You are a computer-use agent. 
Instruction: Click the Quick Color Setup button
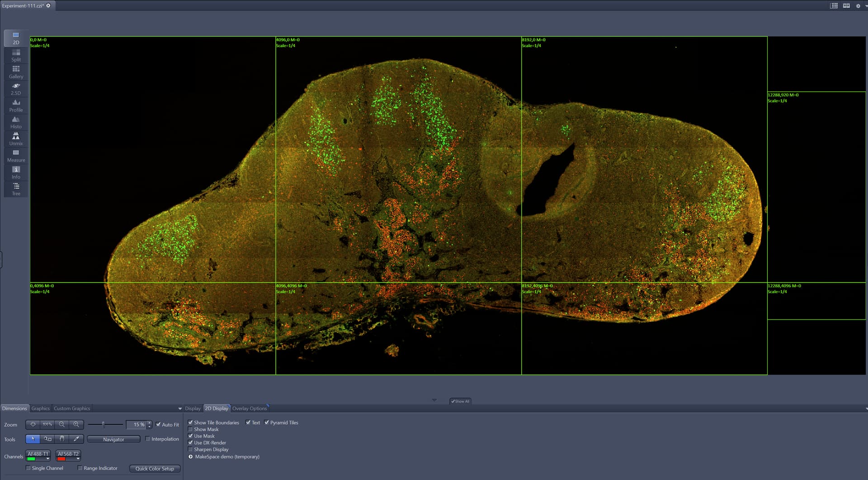[155, 468]
